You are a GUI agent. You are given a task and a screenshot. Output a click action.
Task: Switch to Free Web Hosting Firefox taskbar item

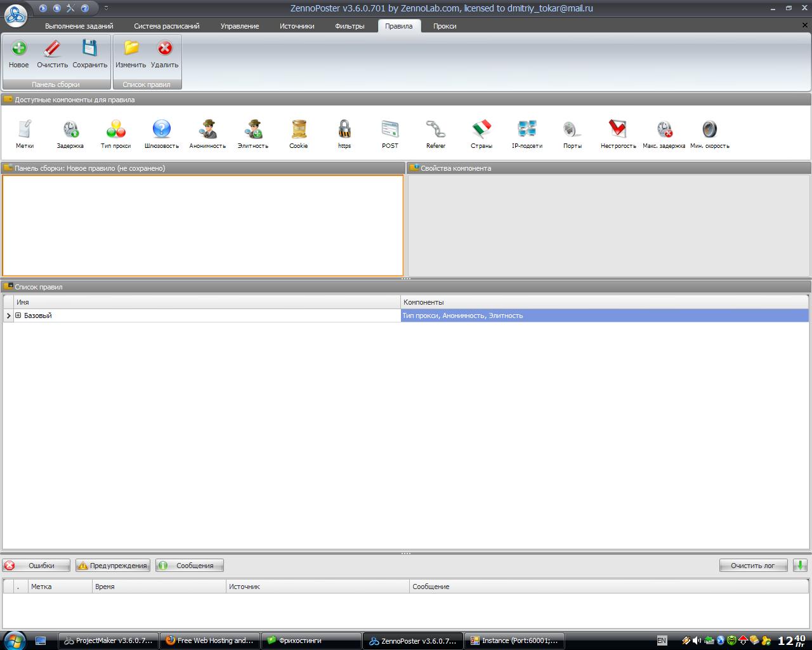pos(210,640)
